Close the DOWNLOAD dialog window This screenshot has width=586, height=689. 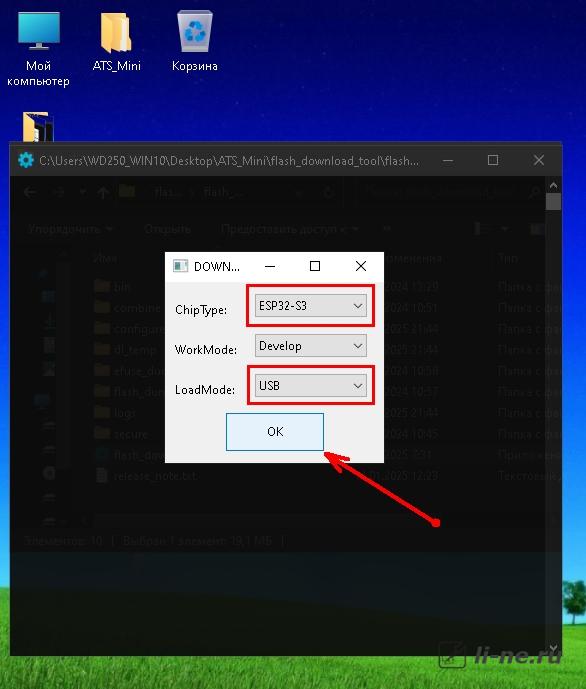(x=361, y=266)
